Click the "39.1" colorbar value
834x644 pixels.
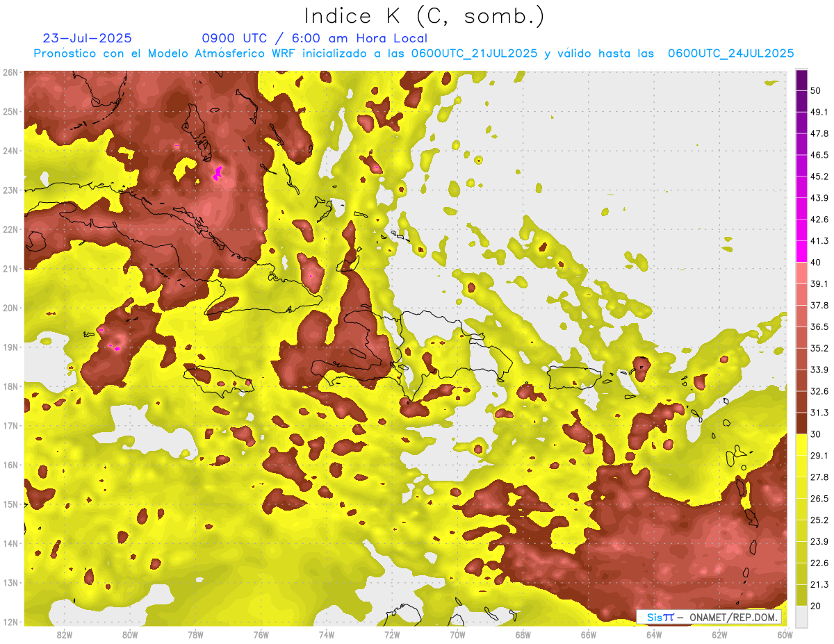pyautogui.click(x=820, y=283)
